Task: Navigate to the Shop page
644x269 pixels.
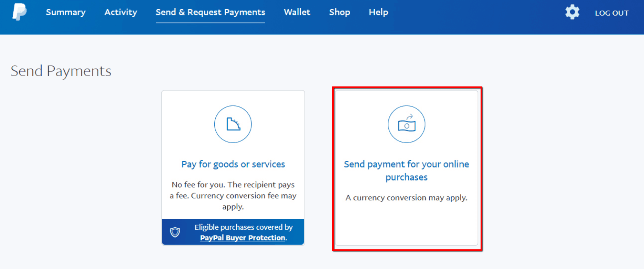Action: click(x=340, y=12)
